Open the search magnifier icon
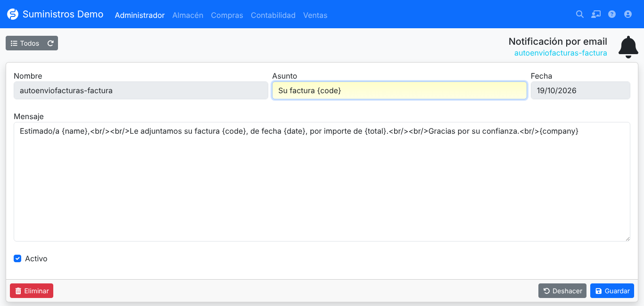 [x=580, y=14]
